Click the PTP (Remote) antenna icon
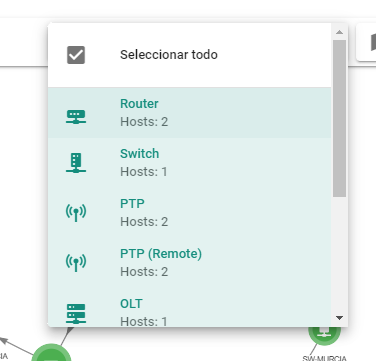 coord(76,263)
